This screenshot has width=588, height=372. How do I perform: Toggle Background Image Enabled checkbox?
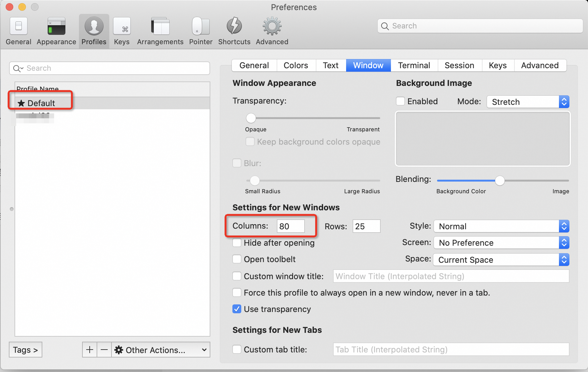click(400, 101)
